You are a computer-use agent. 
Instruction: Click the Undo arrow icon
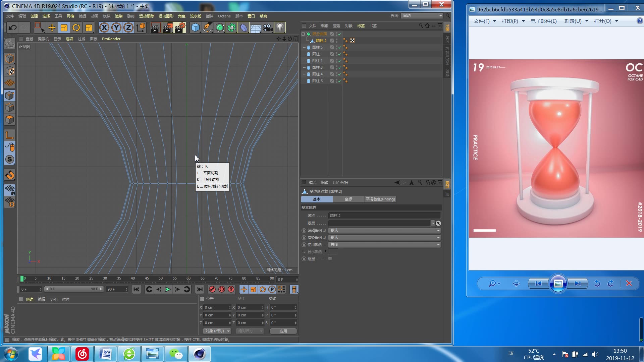point(12,27)
